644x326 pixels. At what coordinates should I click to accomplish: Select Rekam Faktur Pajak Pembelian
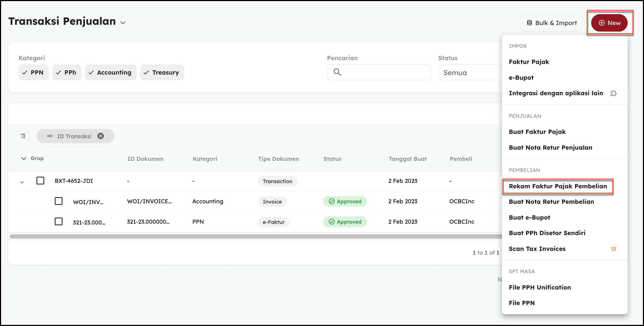click(558, 186)
